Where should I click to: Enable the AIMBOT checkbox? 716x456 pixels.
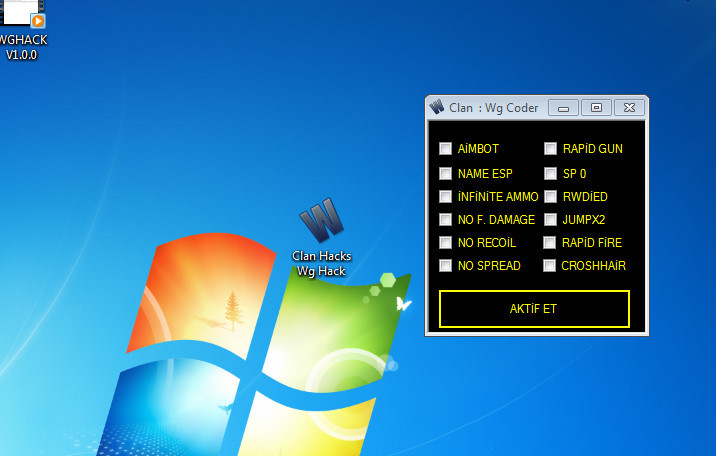[445, 149]
